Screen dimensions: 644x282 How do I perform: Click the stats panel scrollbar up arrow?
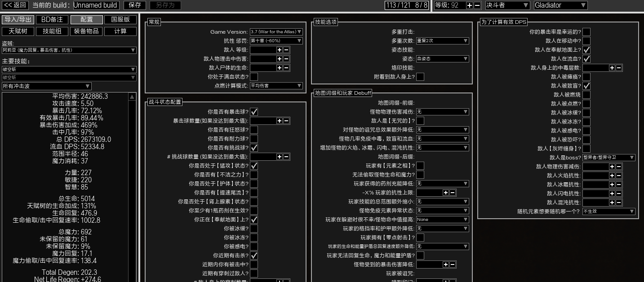coord(132,97)
